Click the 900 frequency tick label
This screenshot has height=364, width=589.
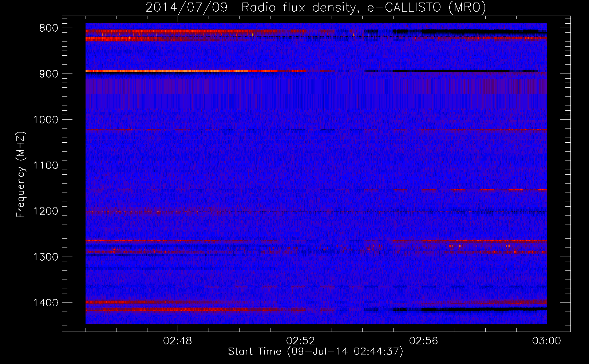pos(49,74)
